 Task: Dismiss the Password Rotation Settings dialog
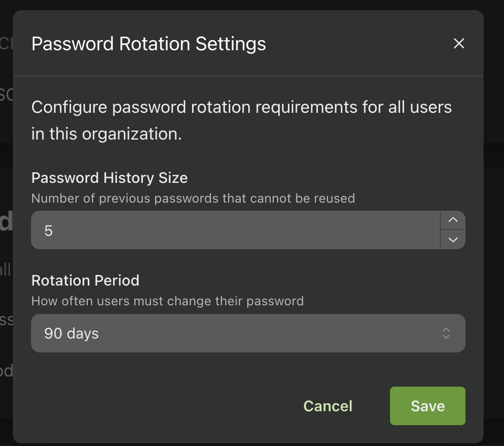pos(459,43)
